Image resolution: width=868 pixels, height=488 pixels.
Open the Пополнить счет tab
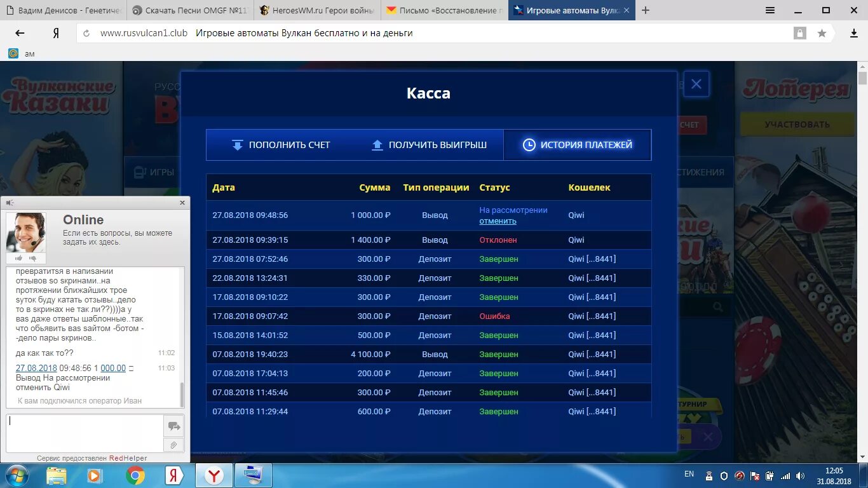tap(280, 145)
